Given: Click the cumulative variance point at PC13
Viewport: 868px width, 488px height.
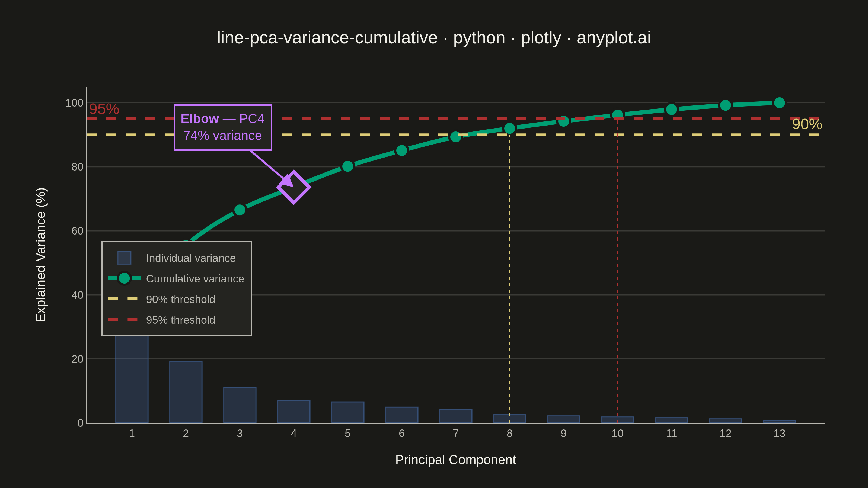Looking at the screenshot, I should [x=779, y=103].
